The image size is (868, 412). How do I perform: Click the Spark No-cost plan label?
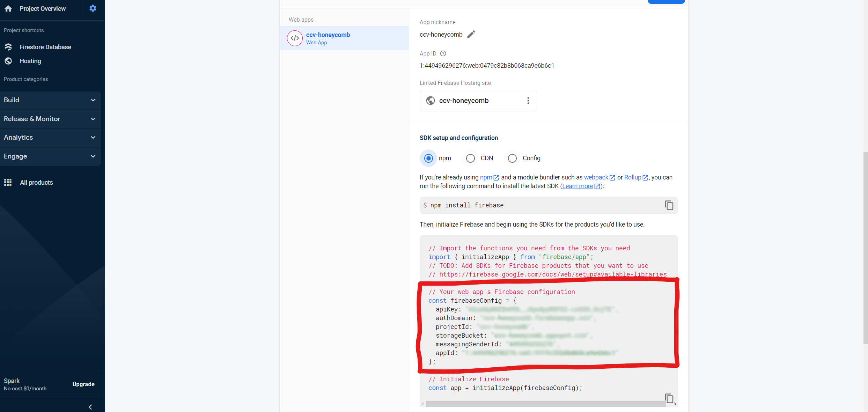pyautogui.click(x=25, y=384)
